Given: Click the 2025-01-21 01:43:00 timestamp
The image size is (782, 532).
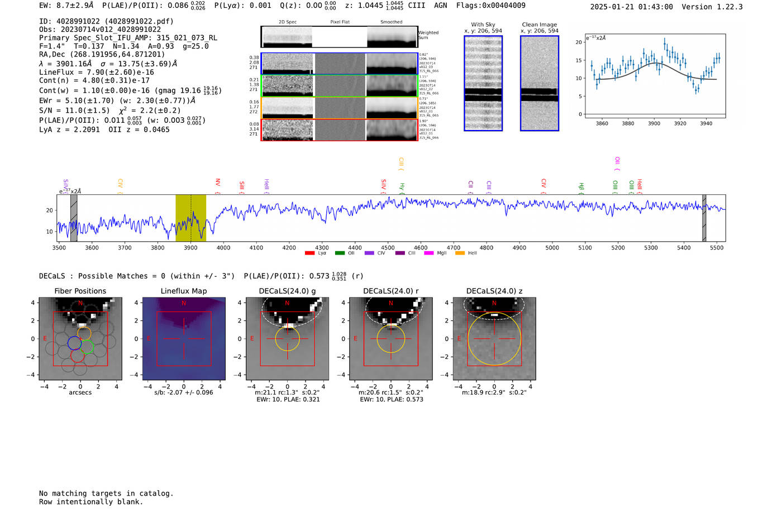Looking at the screenshot, I should [x=631, y=7].
